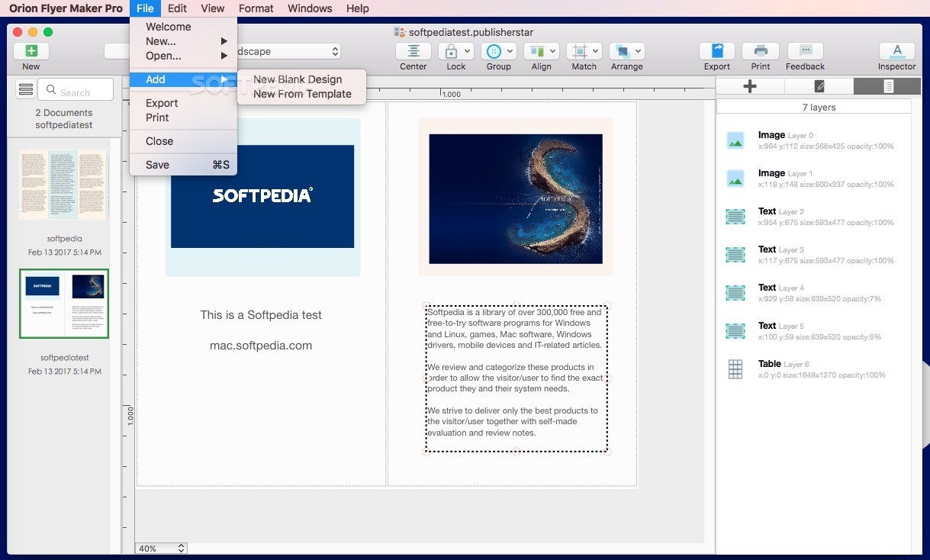This screenshot has height=560, width=930.
Task: Open the Windows menu
Action: [x=310, y=8]
